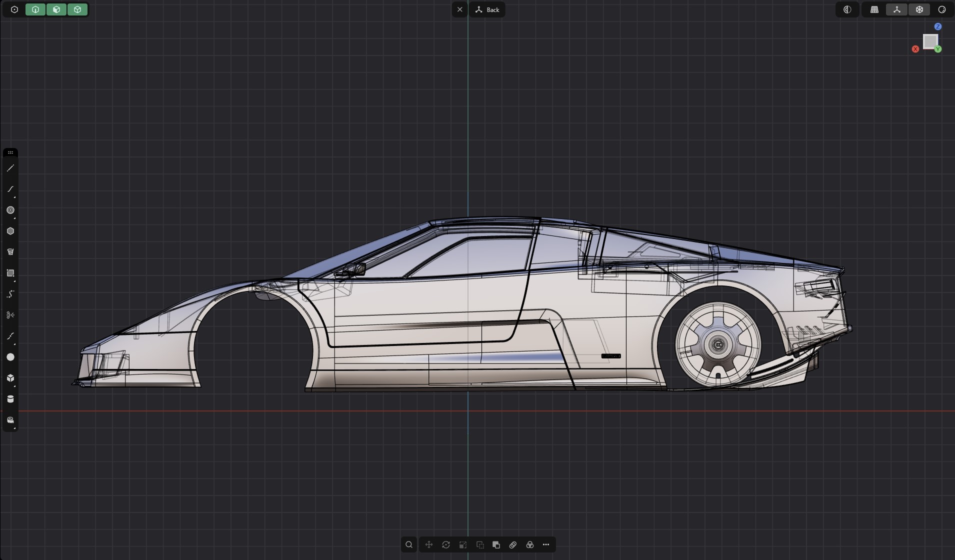Screen dimensions: 955x560
Task: Activate the three intersecting circles icon
Action: pos(530,545)
